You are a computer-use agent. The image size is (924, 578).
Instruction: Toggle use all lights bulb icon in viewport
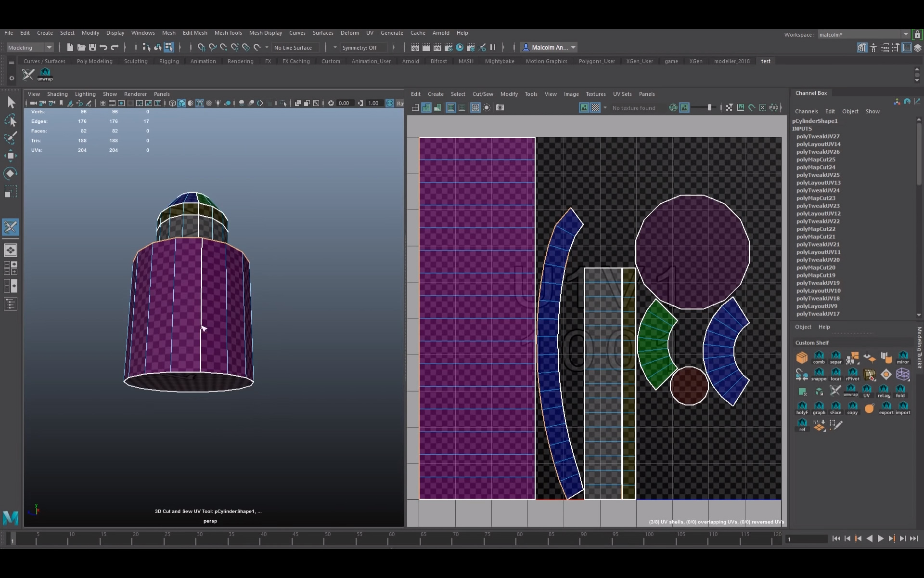pyautogui.click(x=218, y=103)
